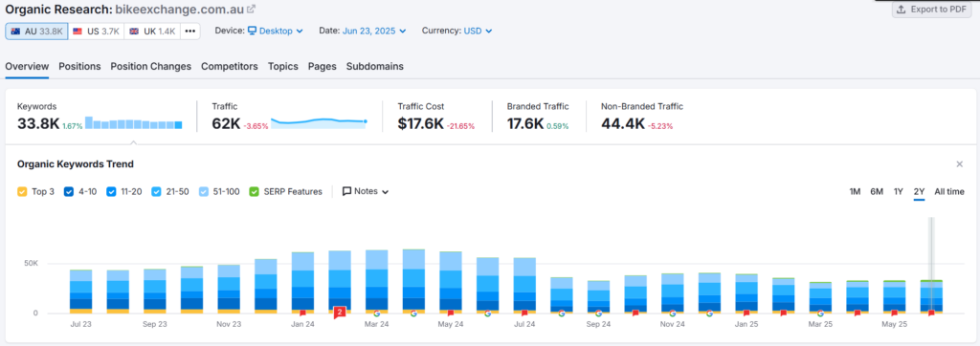Click the Keywords mini bar sparkline

click(x=134, y=123)
